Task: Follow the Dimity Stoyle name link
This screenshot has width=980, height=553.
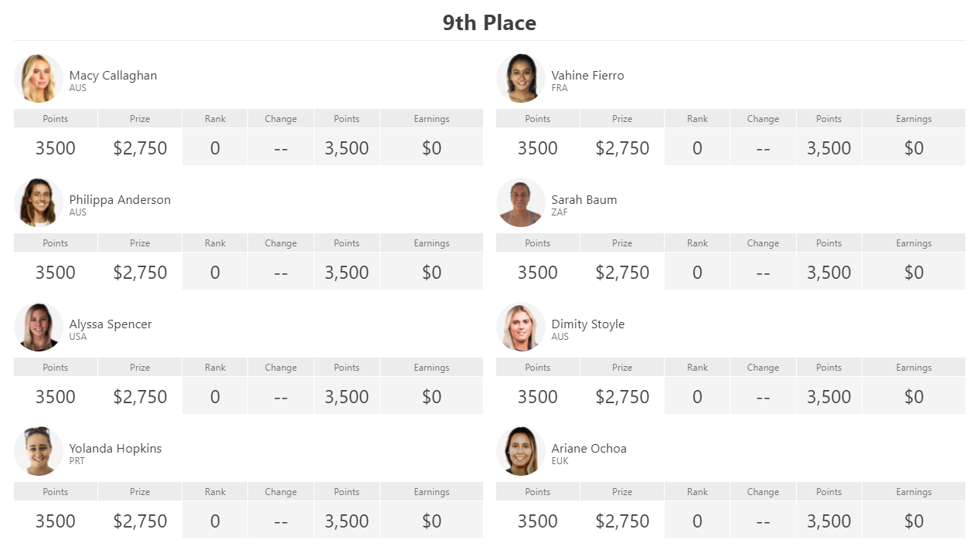Action: (587, 324)
